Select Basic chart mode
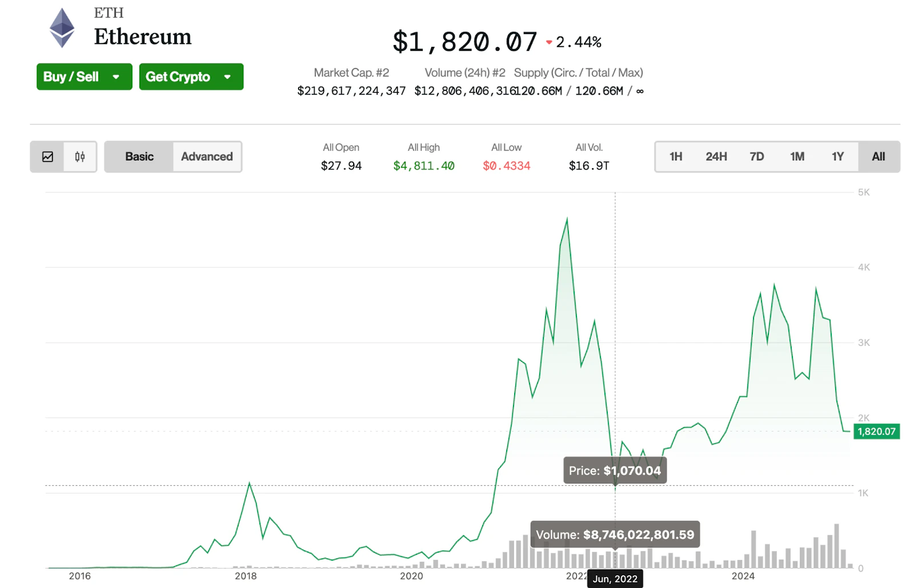The width and height of the screenshot is (914, 588). (x=139, y=156)
